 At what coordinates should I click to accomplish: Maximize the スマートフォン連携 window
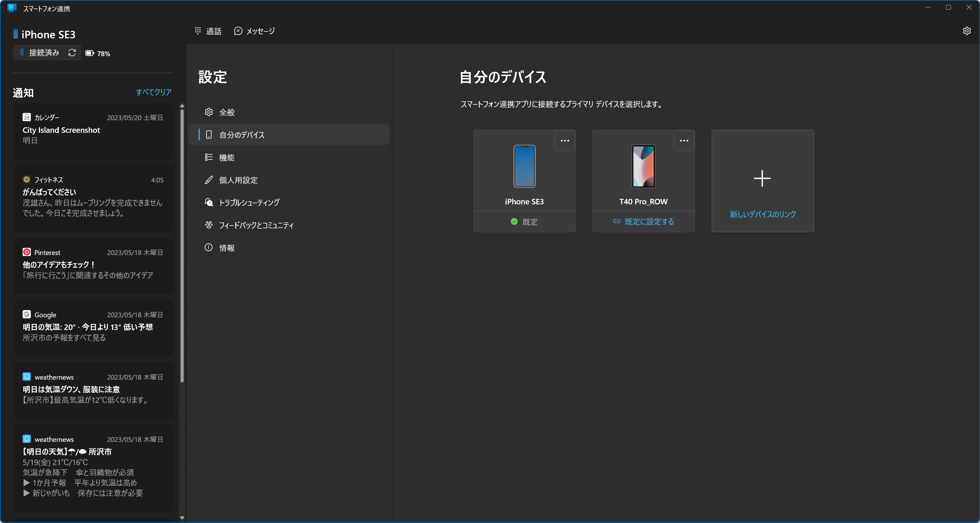[948, 8]
